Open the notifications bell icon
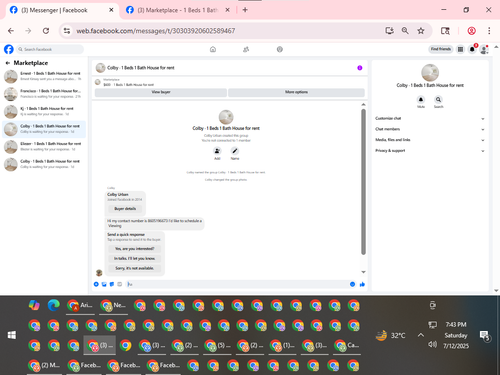Image resolution: width=500 pixels, height=375 pixels. [x=472, y=49]
